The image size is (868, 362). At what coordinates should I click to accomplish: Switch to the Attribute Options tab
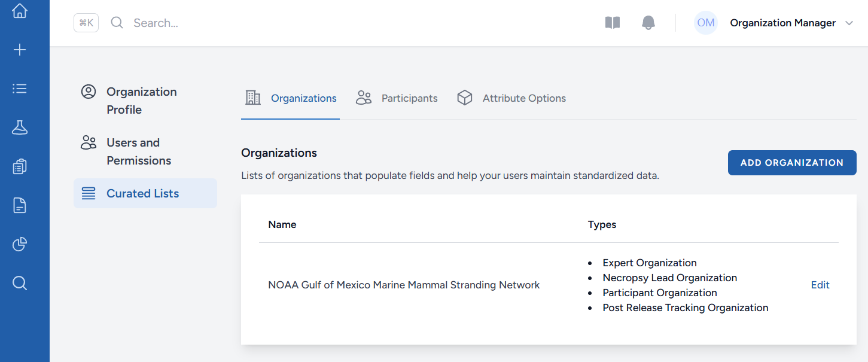pyautogui.click(x=511, y=98)
